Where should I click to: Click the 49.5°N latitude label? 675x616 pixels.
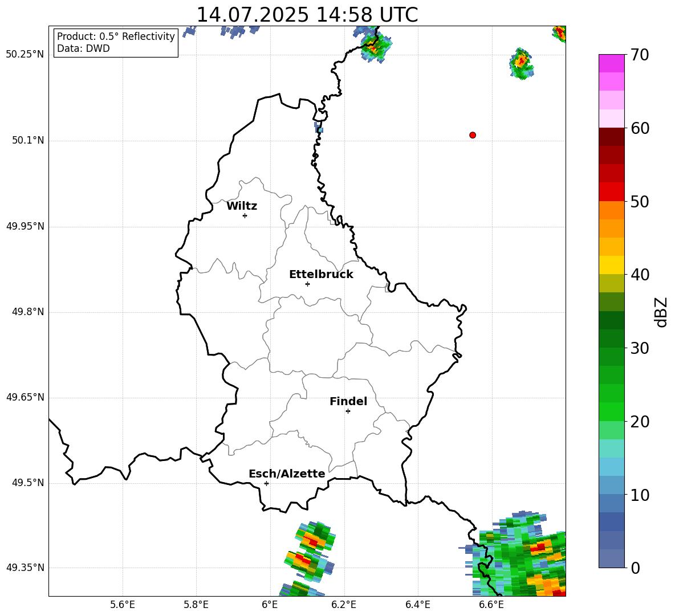click(x=29, y=483)
